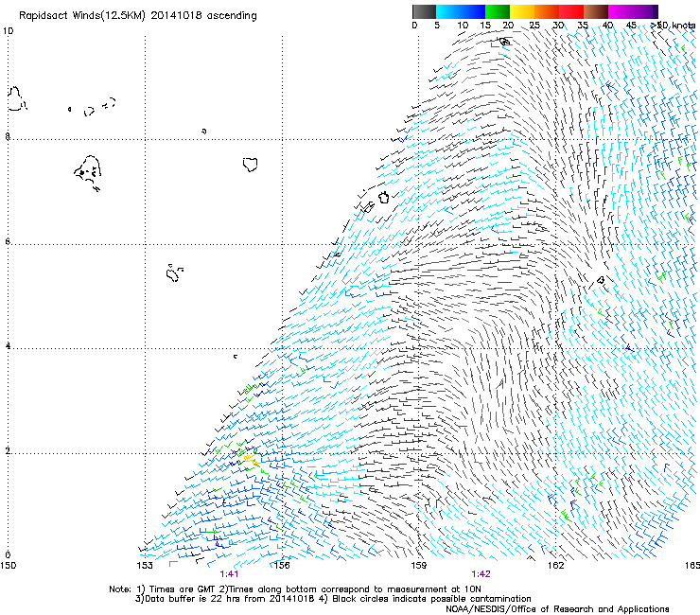Click the purple '1:41' time label

point(229,574)
